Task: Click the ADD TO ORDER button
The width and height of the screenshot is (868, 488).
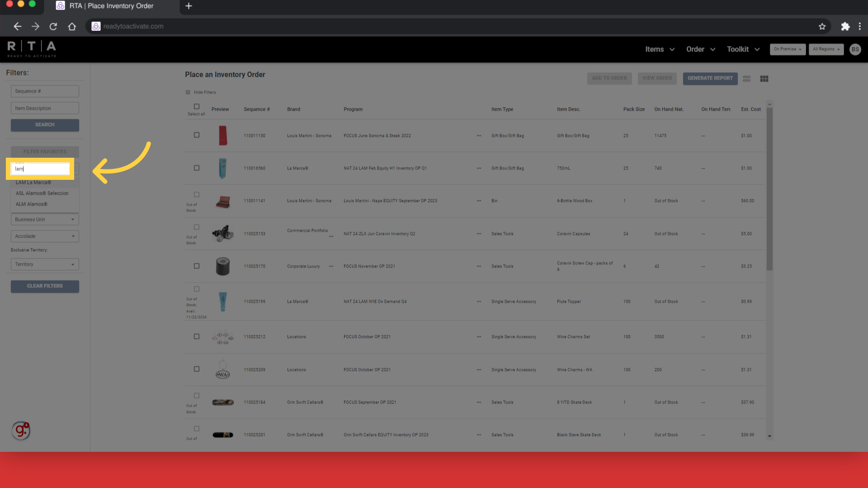Action: pyautogui.click(x=609, y=78)
